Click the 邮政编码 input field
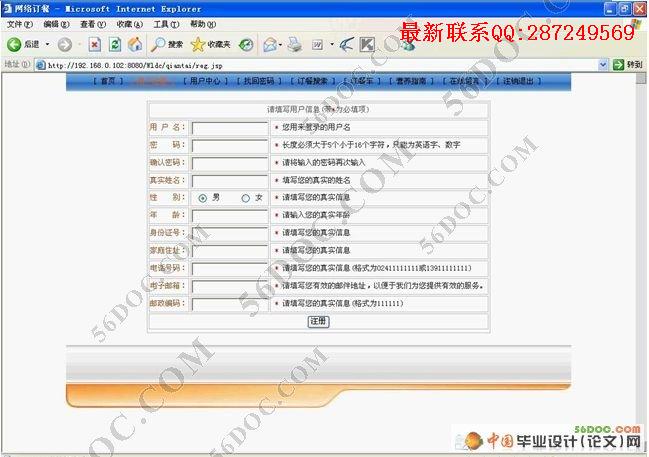Viewport: 649px width, 457px height. [x=230, y=304]
